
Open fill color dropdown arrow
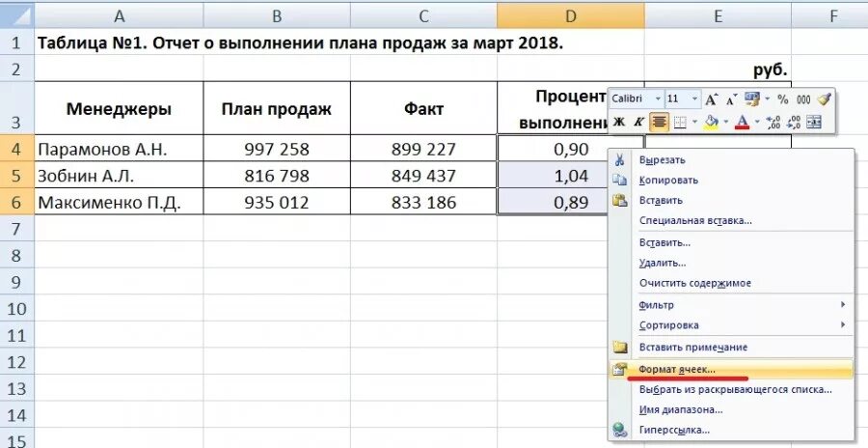[x=725, y=122]
